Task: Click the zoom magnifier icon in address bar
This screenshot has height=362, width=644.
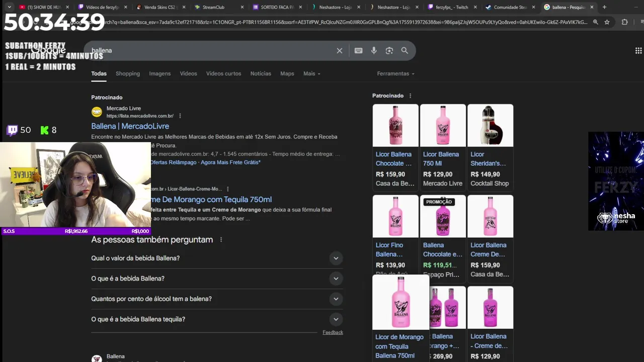Action: coord(596,22)
